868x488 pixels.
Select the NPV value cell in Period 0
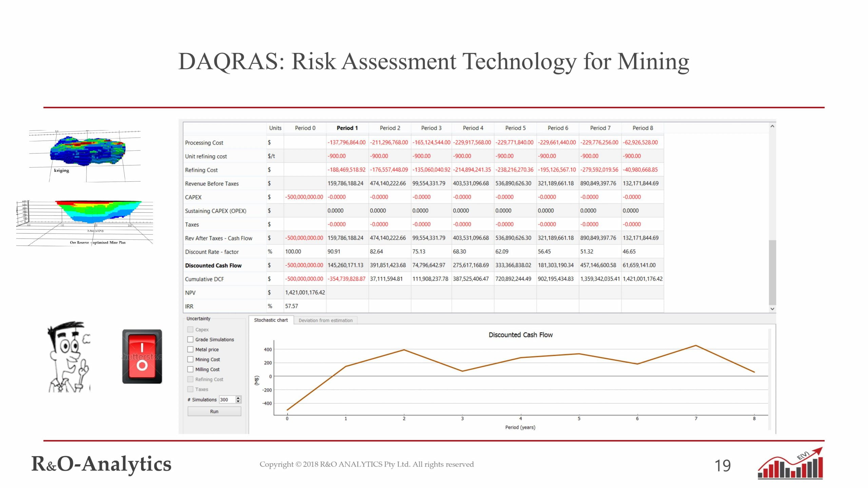coord(305,292)
